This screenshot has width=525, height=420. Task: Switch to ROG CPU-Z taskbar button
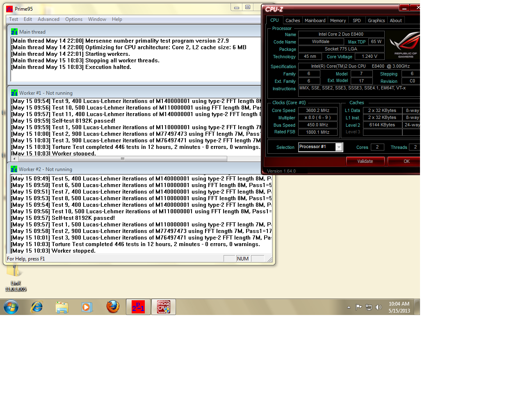click(x=164, y=307)
